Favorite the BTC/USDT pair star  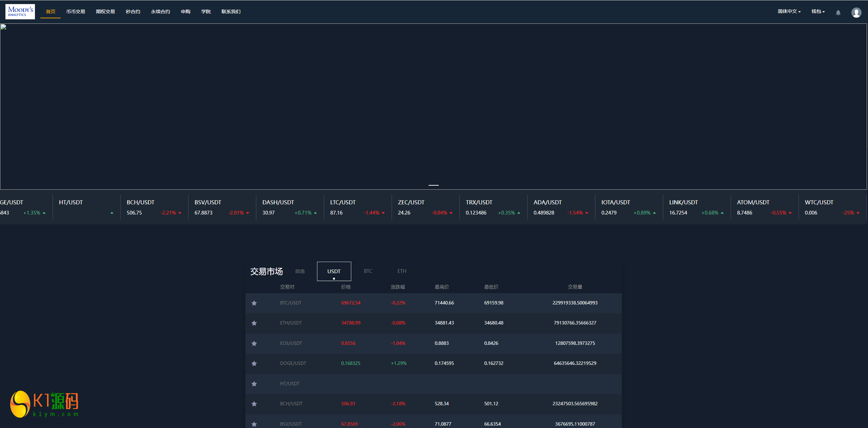pyautogui.click(x=254, y=303)
